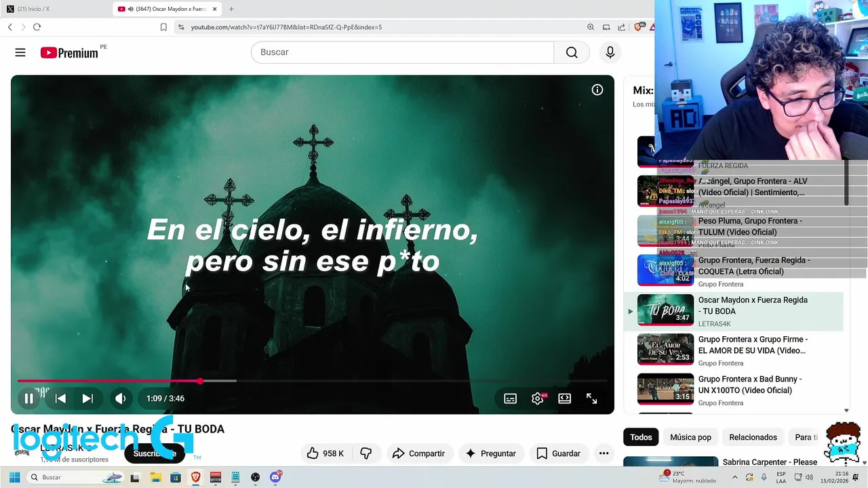Screen dimensions: 868x488
Task: Click the YouTube Buscar search field
Action: coord(402,52)
